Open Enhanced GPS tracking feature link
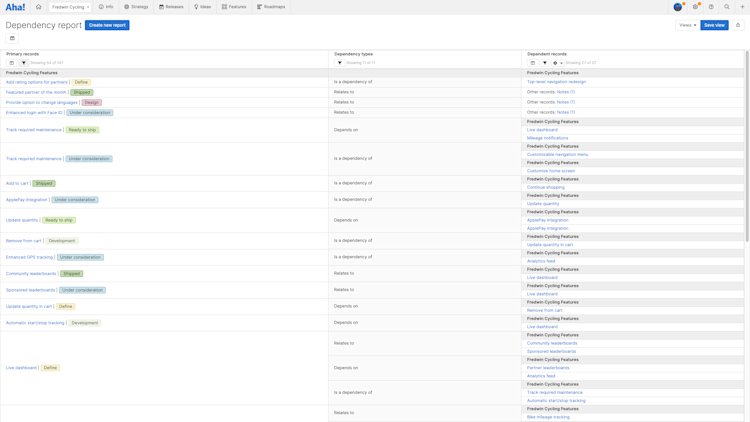Screen dimensions: 750x422 [29, 257]
